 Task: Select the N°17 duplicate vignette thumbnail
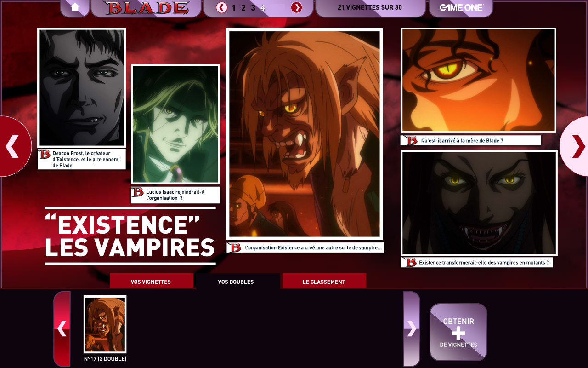tap(105, 324)
